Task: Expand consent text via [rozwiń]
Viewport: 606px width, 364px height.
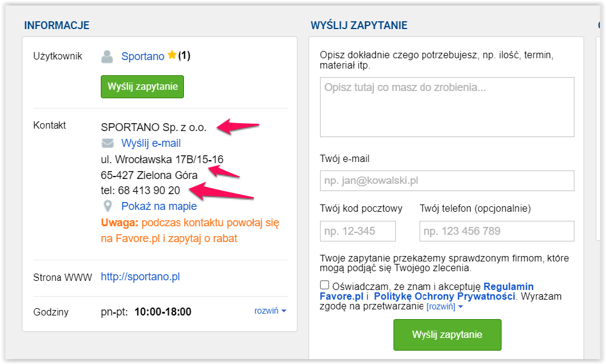Action: click(x=444, y=306)
